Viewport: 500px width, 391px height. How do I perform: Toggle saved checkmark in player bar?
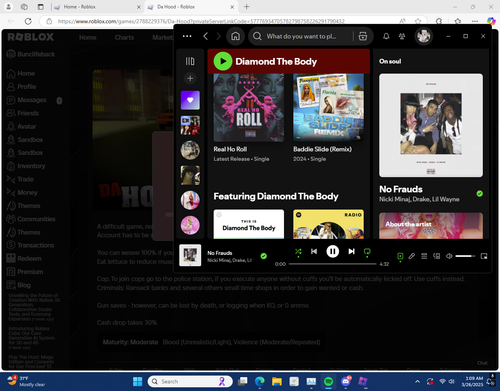pyautogui.click(x=263, y=256)
